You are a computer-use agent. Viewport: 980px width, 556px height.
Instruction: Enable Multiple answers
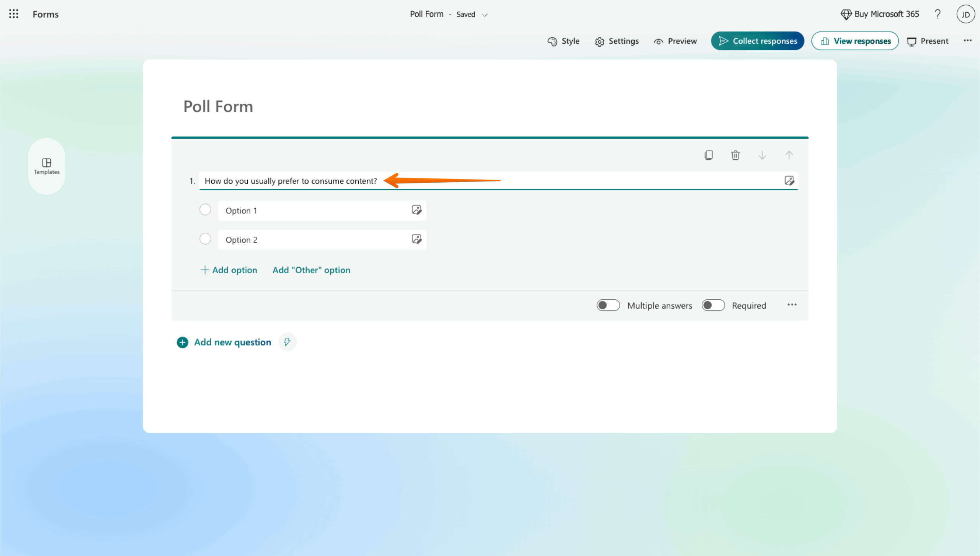(608, 305)
